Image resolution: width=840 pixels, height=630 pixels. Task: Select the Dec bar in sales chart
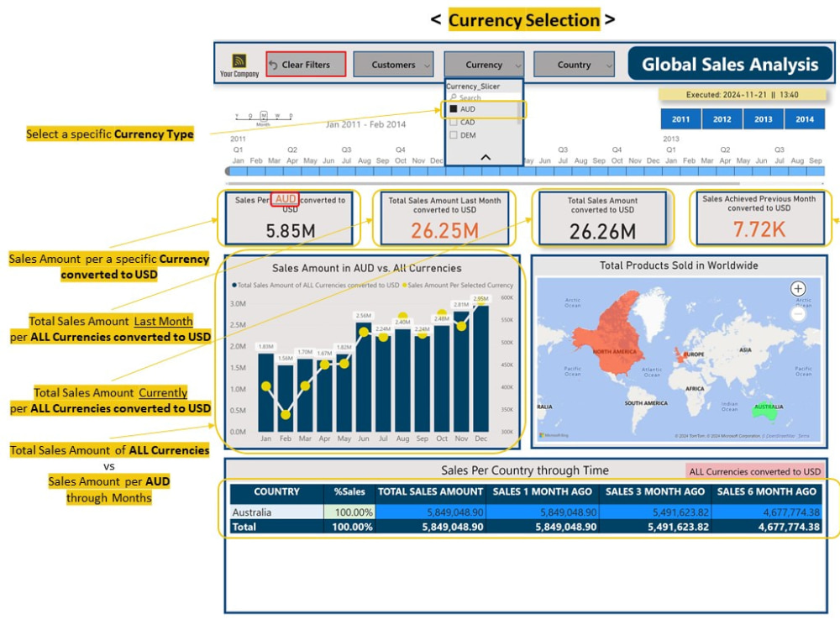coord(481,369)
